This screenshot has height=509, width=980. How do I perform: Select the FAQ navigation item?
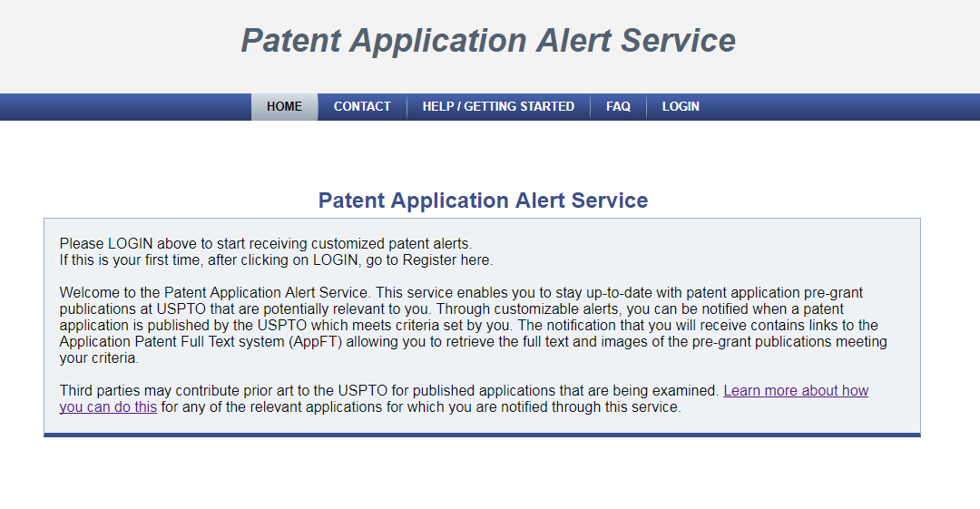point(618,107)
